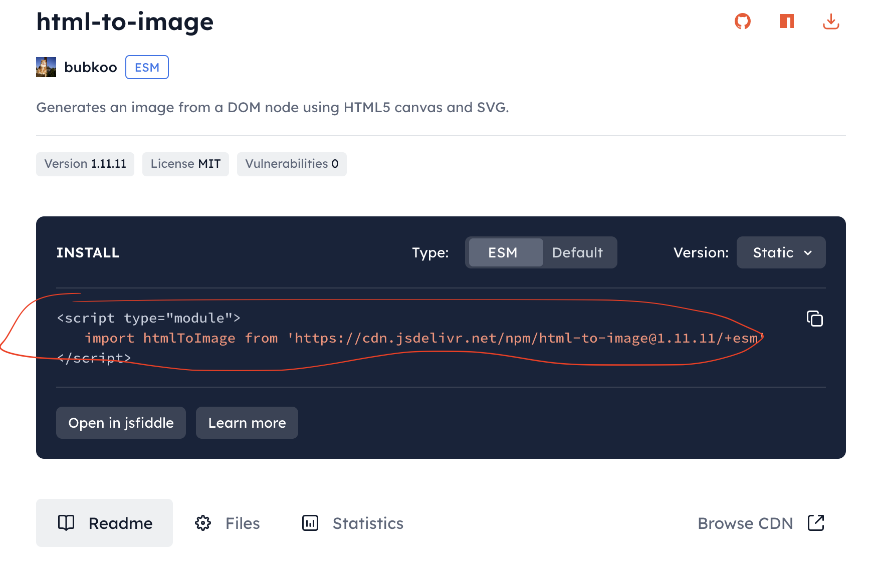
Task: Switch to the Files tab
Action: [x=242, y=523]
